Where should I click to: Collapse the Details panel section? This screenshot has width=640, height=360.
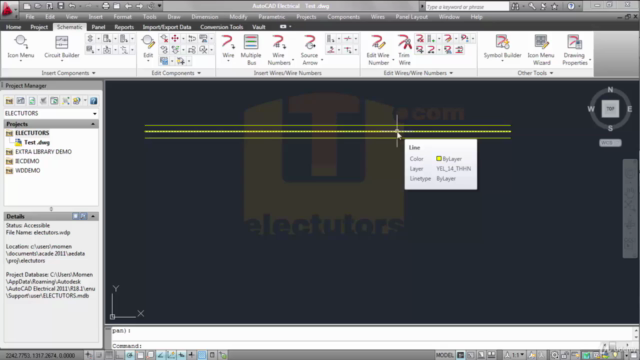(x=93, y=216)
